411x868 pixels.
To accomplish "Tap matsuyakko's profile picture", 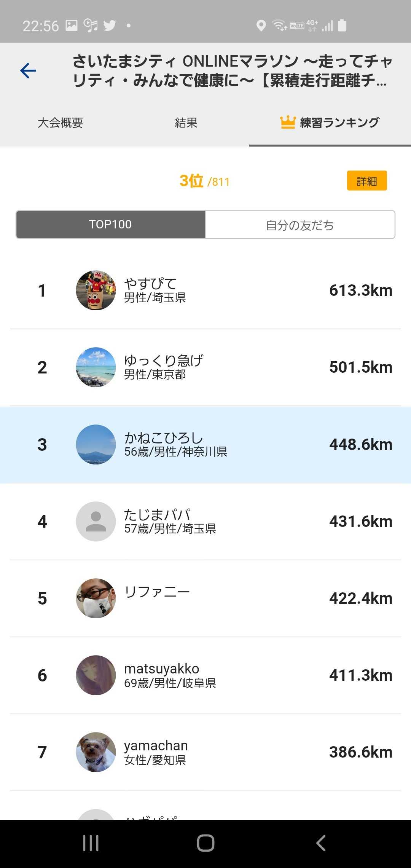I will tap(96, 675).
